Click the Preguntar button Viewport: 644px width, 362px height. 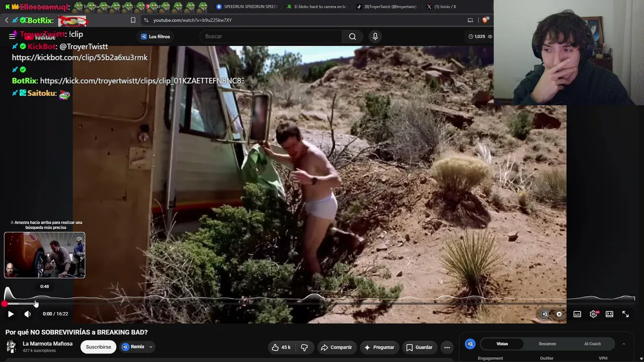pos(379,347)
